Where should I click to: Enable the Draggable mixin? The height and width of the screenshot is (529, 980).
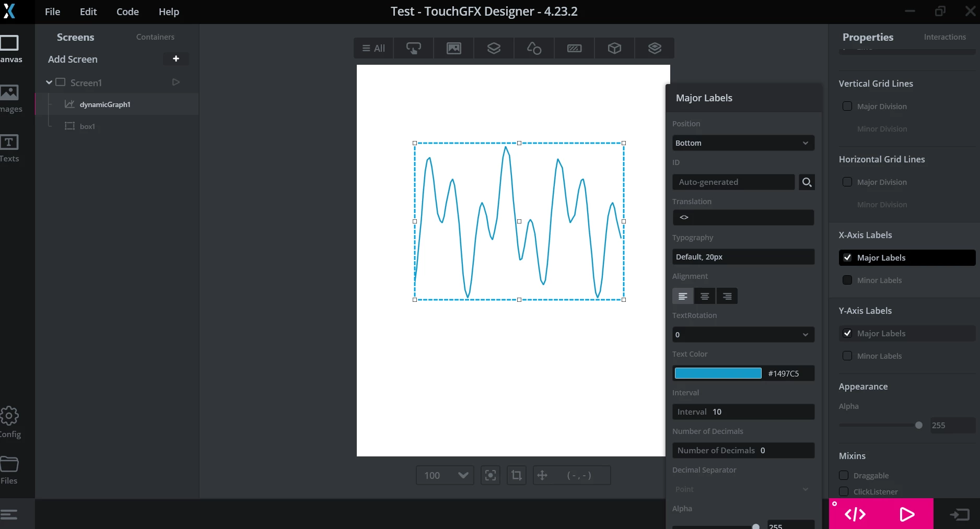point(844,475)
